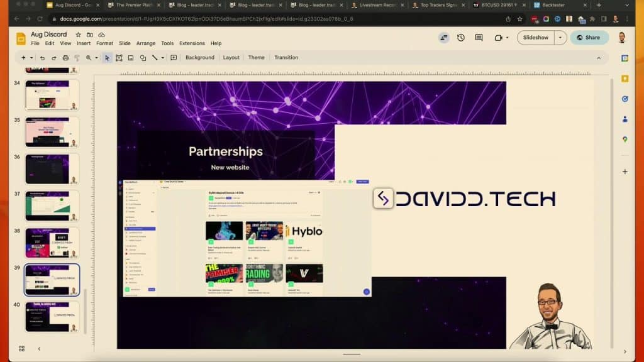Click the Print icon

click(65, 58)
